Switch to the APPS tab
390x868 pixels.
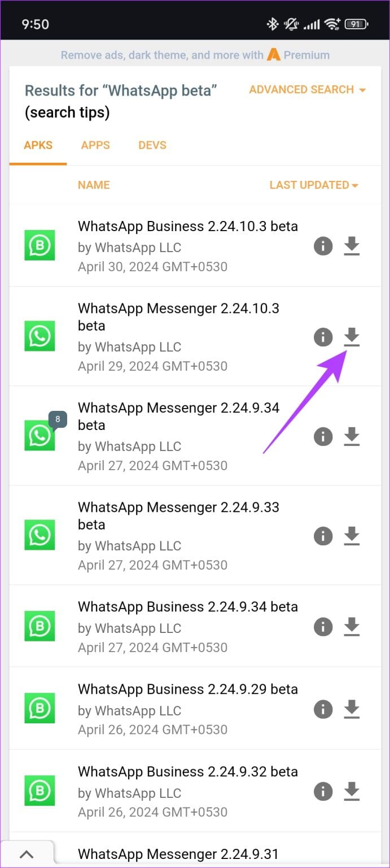click(x=95, y=145)
